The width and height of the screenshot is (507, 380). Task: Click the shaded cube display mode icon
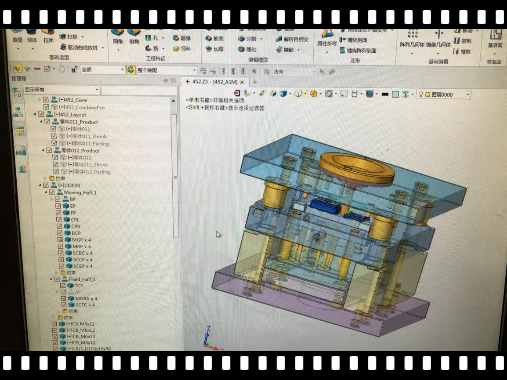pos(283,94)
